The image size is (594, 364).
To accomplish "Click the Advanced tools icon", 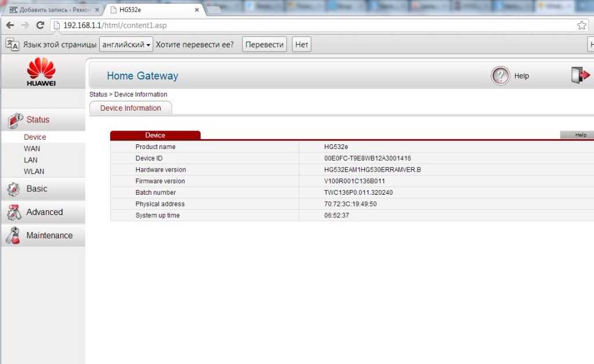I will click(14, 212).
